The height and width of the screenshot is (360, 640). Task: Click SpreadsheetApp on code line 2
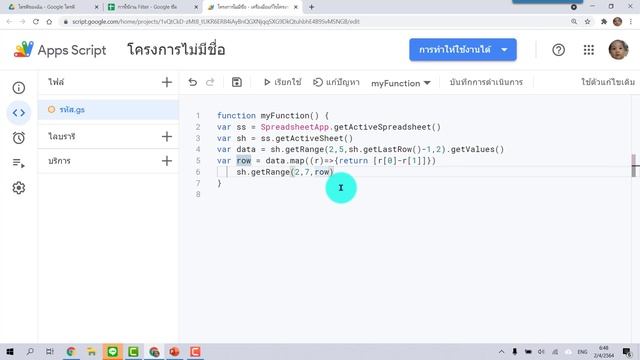pyautogui.click(x=295, y=127)
